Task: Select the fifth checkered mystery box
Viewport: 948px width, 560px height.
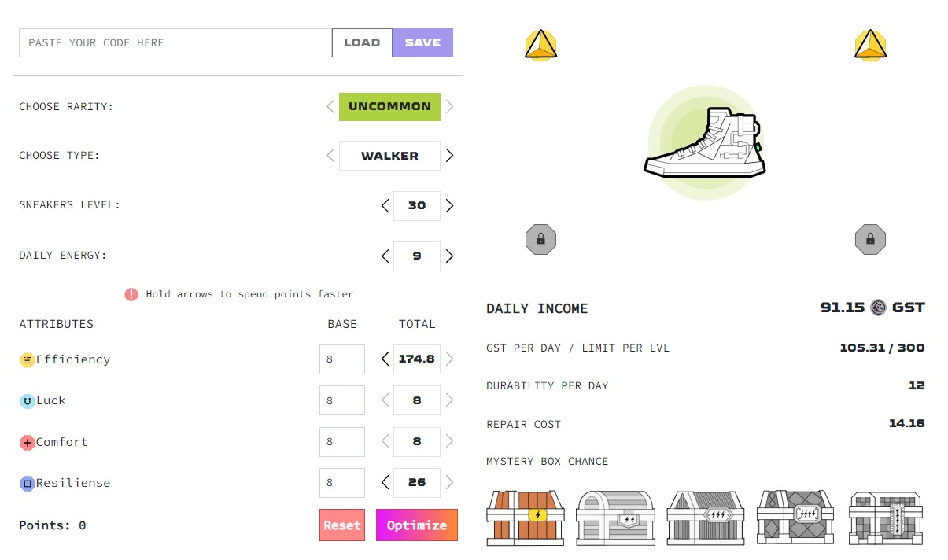Action: (886, 518)
